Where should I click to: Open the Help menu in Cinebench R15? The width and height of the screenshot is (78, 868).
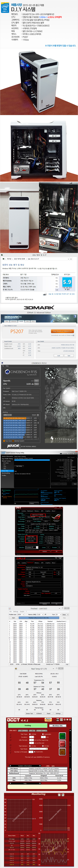[x=7, y=366]
